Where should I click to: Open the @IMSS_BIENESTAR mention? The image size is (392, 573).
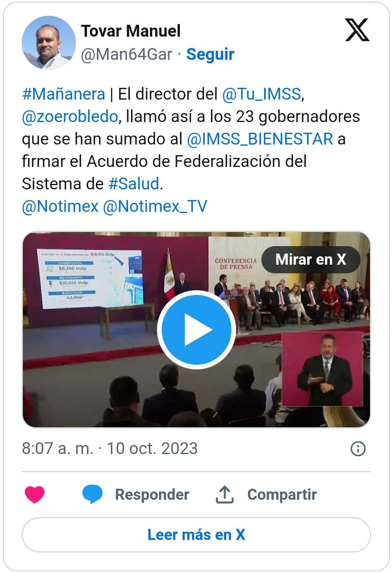pyautogui.click(x=260, y=139)
